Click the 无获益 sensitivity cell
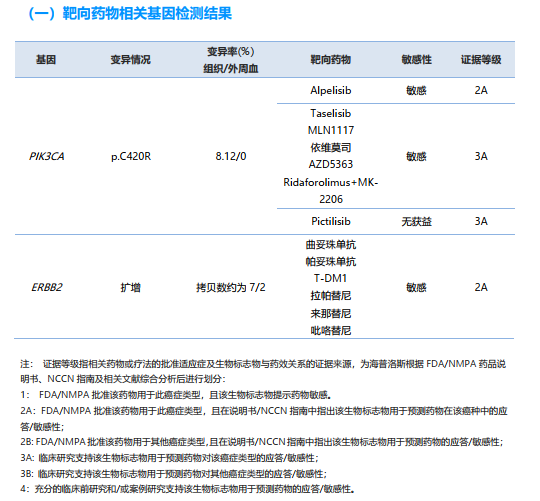 point(416,221)
